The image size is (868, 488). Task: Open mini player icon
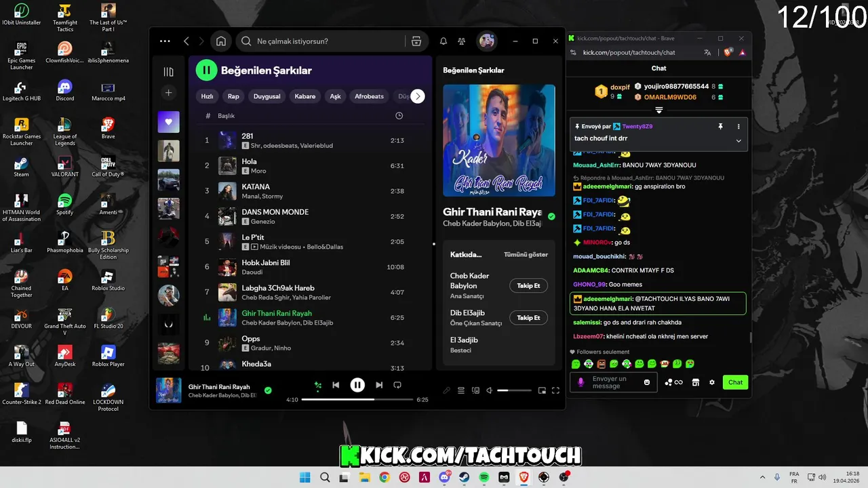(x=542, y=390)
